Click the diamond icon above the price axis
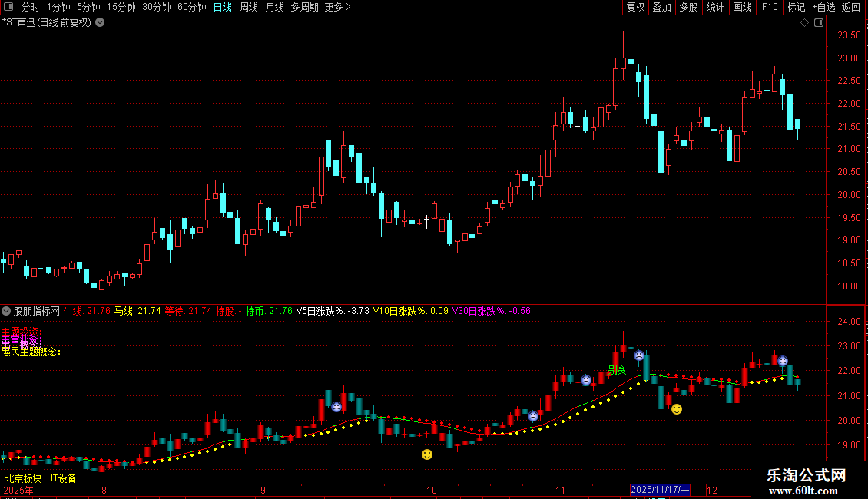Image resolution: width=868 pixels, height=499 pixels. tap(804, 23)
